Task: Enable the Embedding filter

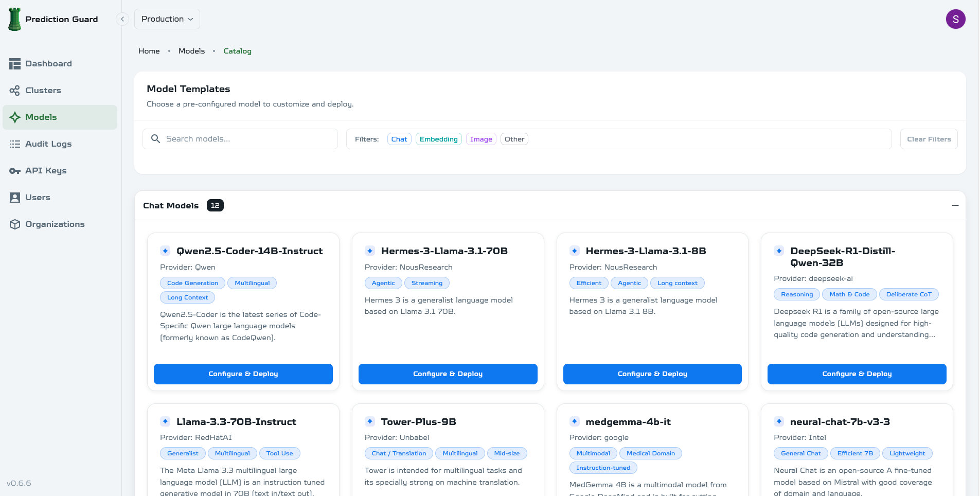Action: (438, 139)
